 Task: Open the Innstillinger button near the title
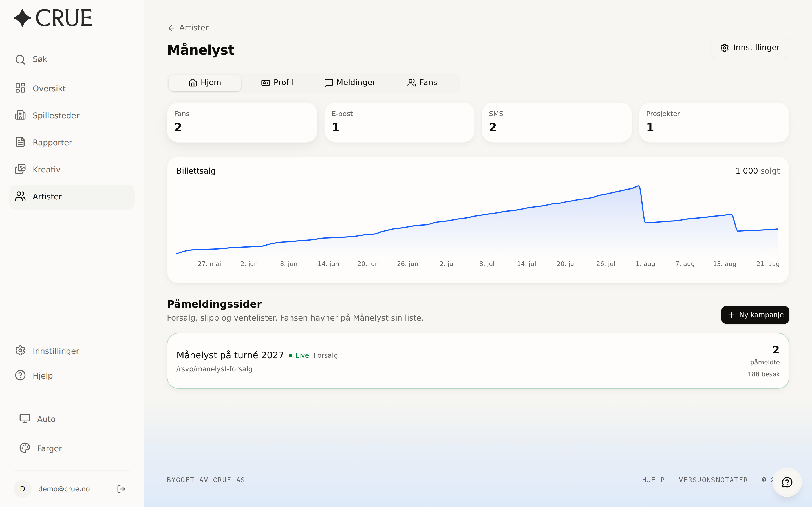(750, 48)
